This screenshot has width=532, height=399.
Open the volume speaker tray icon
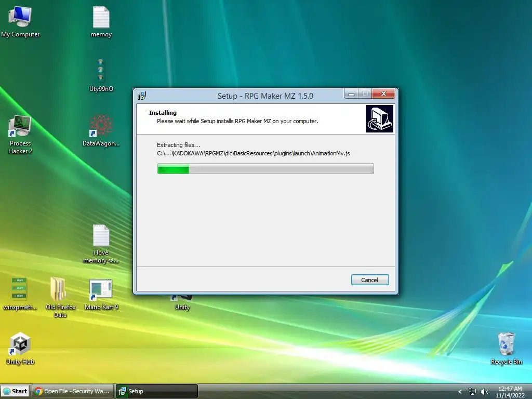coord(485,392)
